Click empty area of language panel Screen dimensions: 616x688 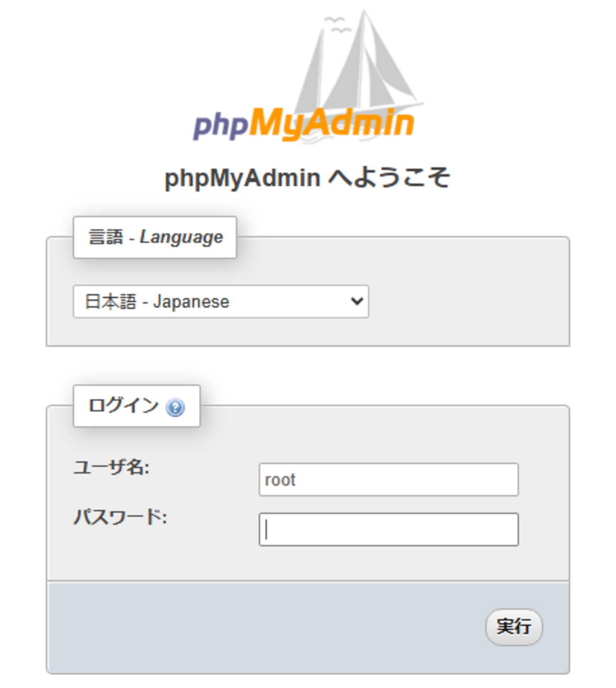tap(469, 303)
